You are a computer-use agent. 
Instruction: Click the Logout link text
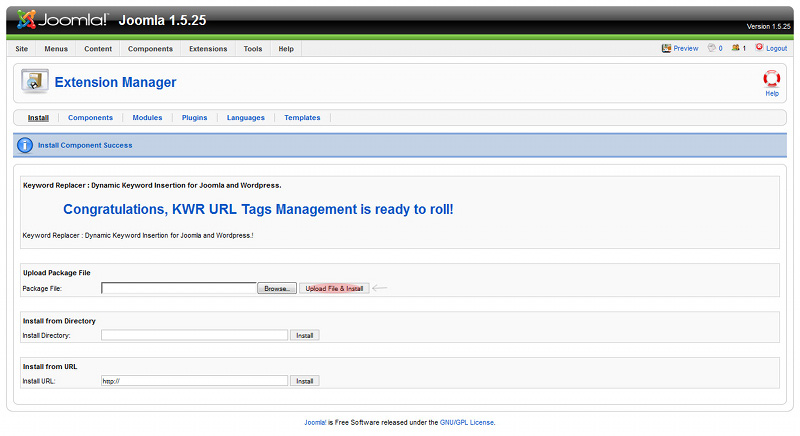pyautogui.click(x=777, y=48)
